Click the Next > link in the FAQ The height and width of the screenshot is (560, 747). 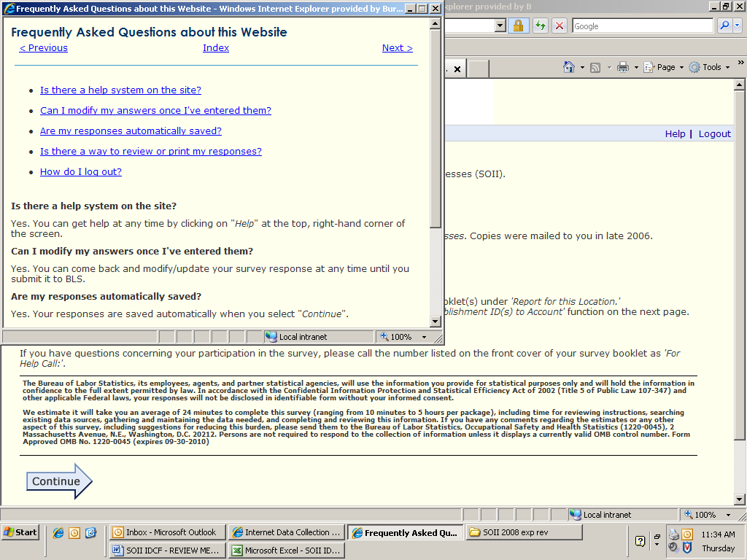tap(397, 47)
